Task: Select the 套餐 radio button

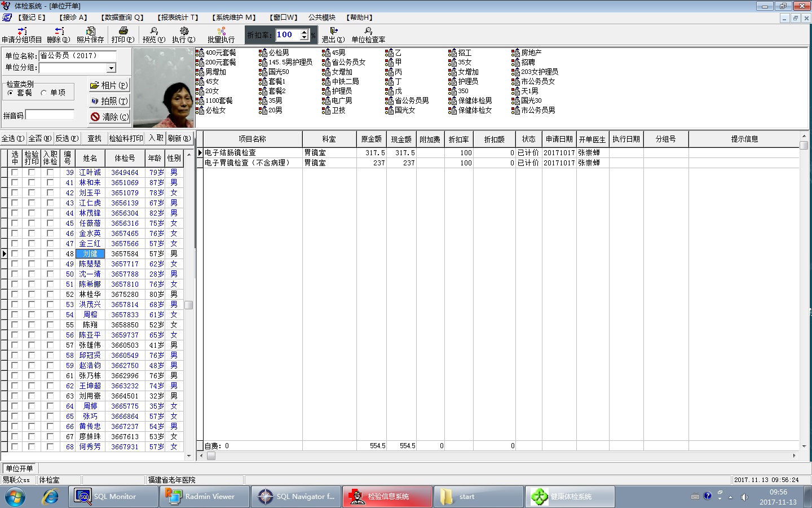Action: click(10, 93)
